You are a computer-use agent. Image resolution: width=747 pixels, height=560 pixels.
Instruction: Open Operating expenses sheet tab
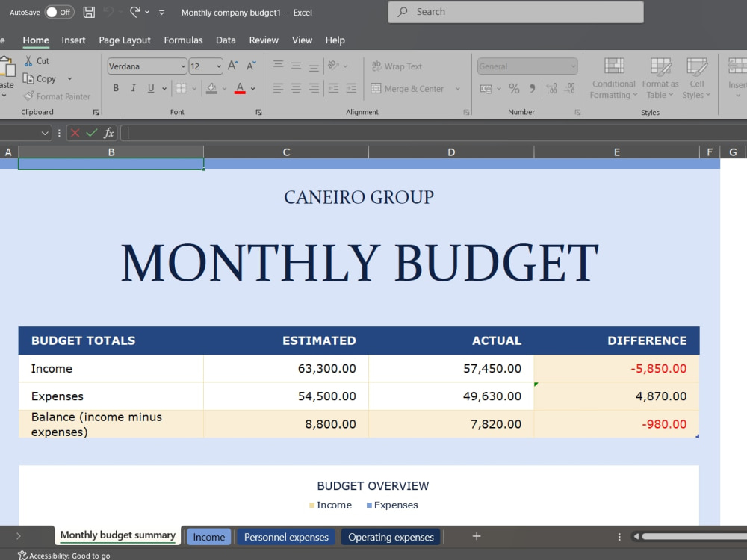click(x=391, y=537)
